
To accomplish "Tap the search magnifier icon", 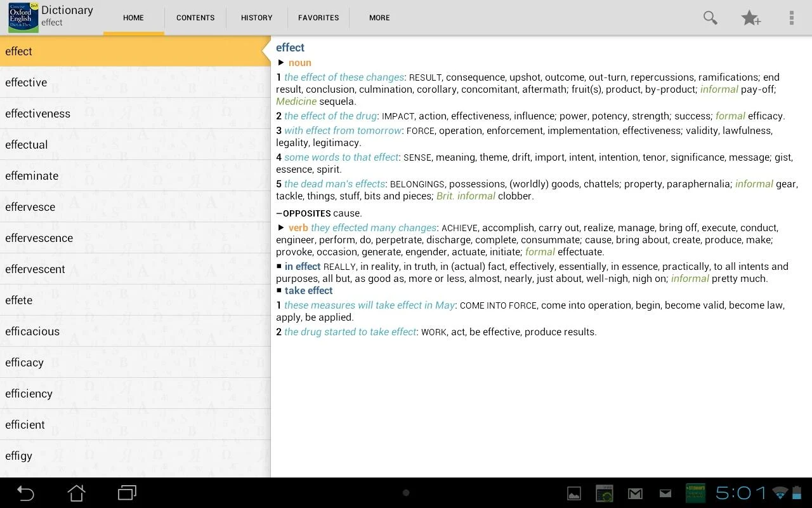I will click(710, 18).
